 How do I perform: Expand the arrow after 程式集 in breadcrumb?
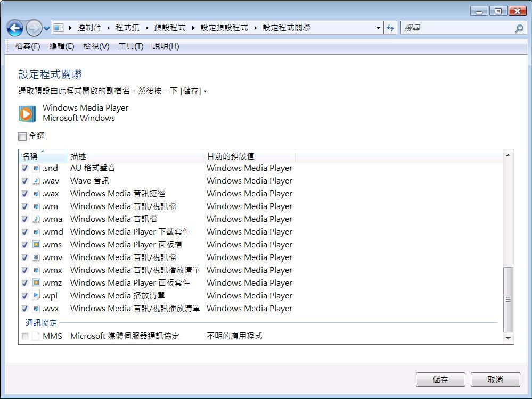click(146, 28)
